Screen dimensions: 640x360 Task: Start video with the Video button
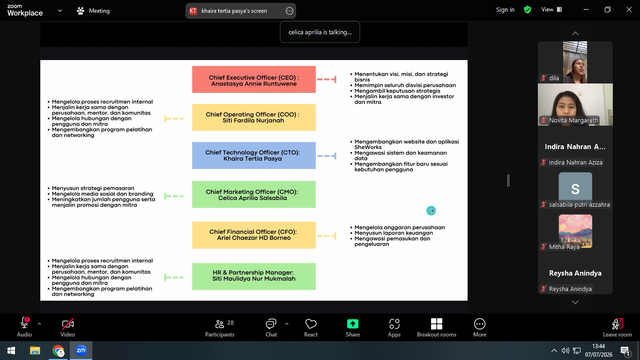(67, 327)
